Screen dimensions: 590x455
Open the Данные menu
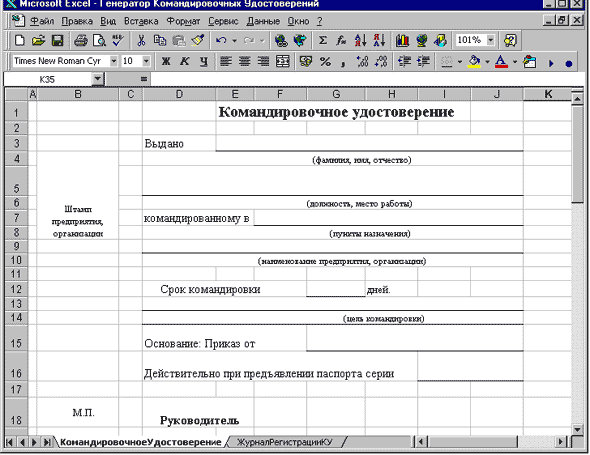pyautogui.click(x=263, y=21)
